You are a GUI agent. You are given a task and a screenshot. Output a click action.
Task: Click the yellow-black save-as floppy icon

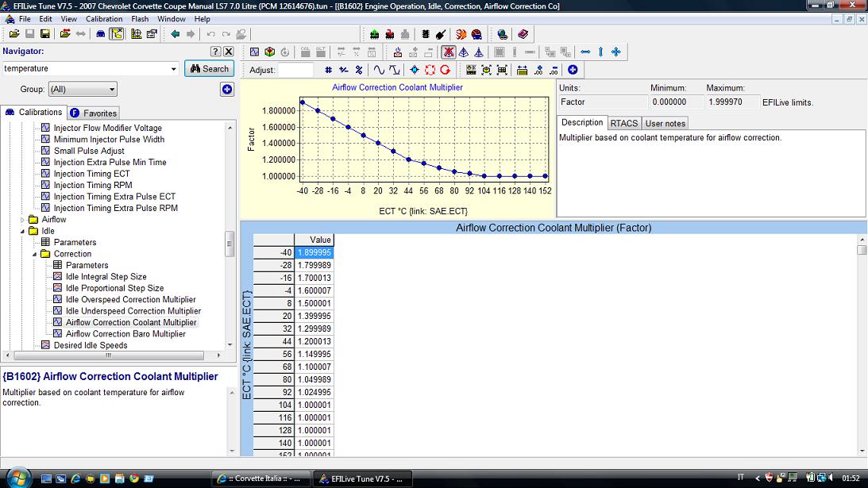[45, 34]
